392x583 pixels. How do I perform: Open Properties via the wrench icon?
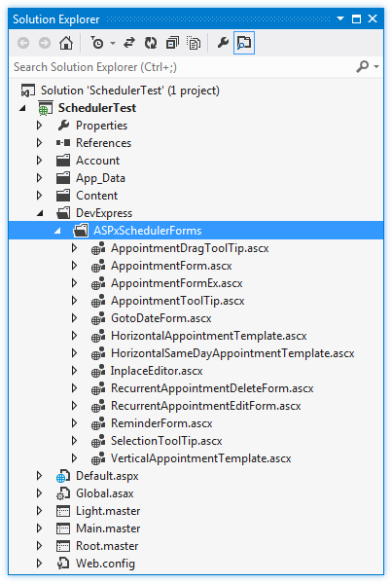pyautogui.click(x=223, y=43)
